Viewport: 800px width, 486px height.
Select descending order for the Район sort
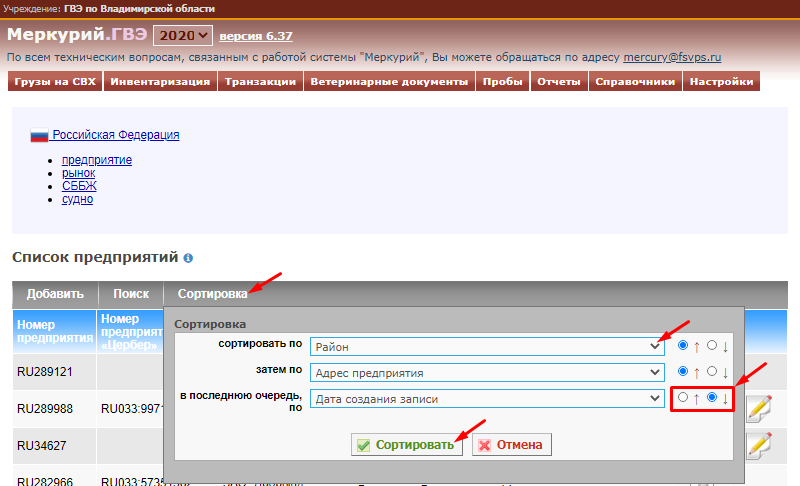tap(712, 345)
